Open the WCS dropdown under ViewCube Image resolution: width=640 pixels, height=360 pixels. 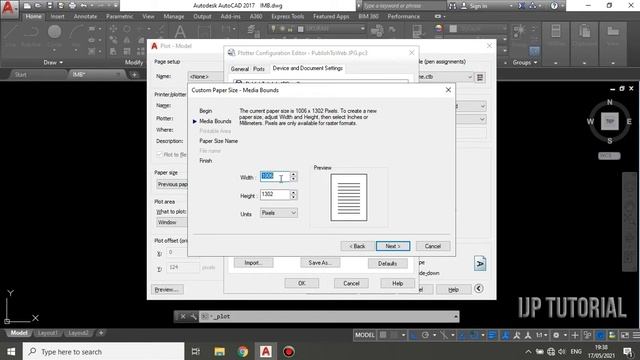[609, 156]
